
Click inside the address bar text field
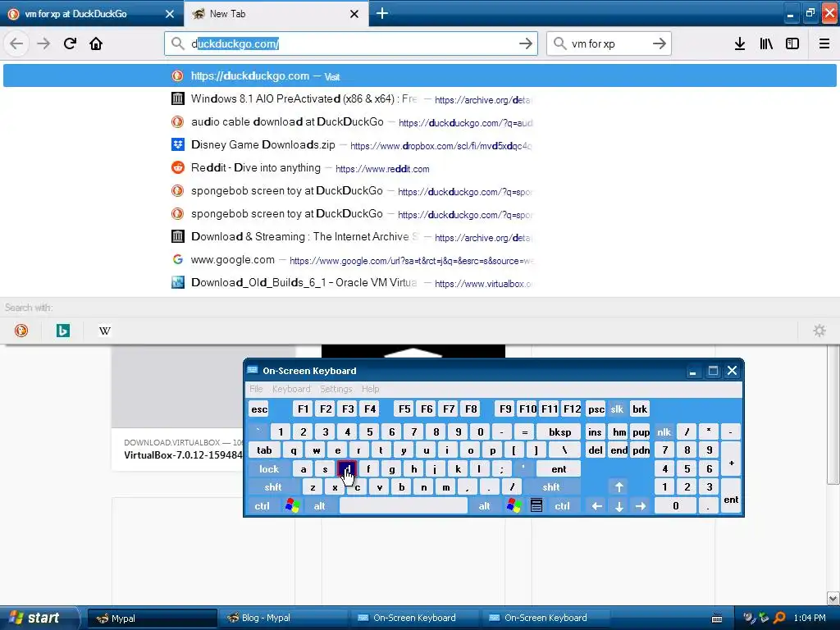pyautogui.click(x=351, y=43)
